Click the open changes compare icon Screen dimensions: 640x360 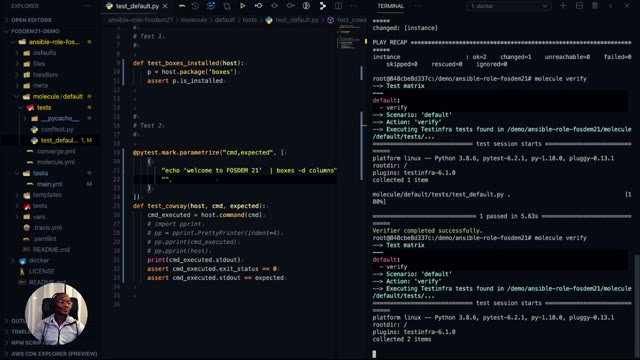tap(227, 6)
